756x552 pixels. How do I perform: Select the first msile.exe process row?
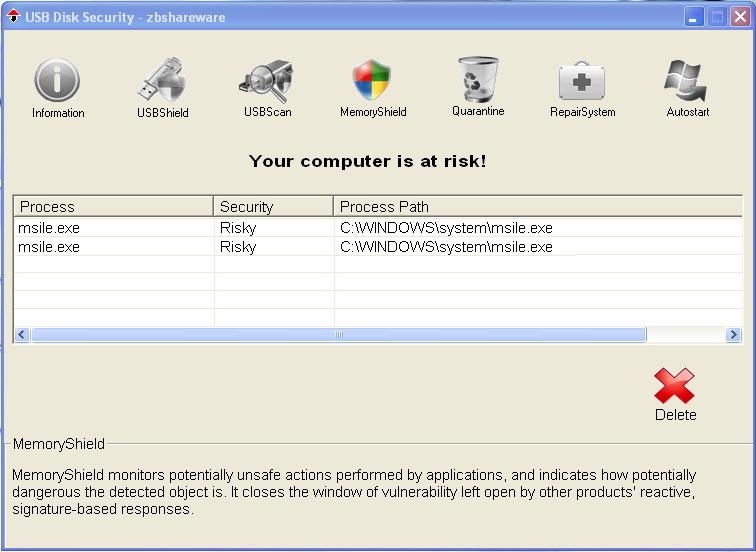[x=378, y=228]
